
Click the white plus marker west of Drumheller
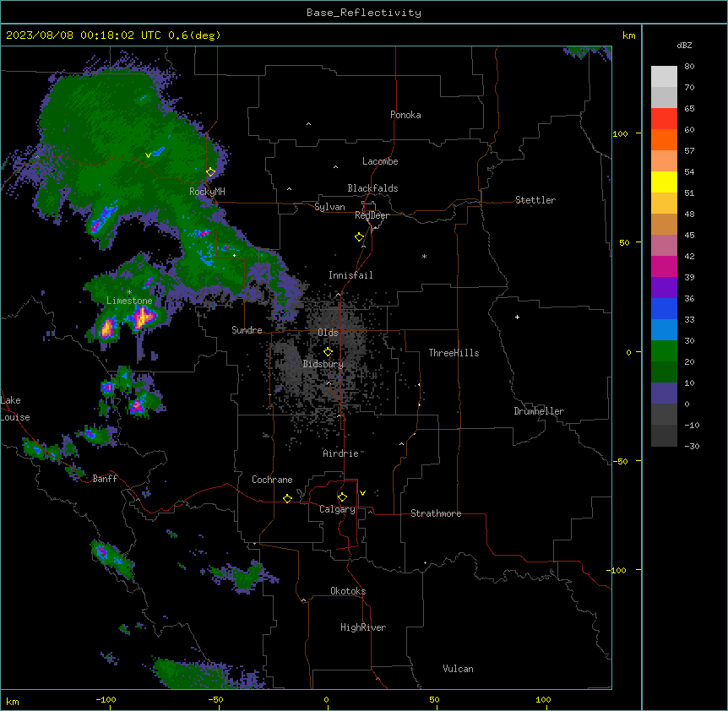(517, 317)
